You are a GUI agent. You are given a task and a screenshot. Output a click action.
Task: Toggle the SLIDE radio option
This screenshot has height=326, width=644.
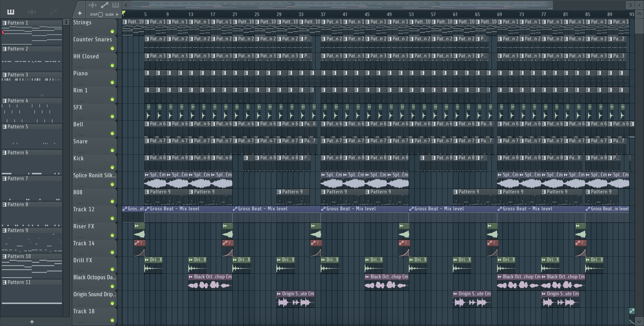(x=117, y=15)
